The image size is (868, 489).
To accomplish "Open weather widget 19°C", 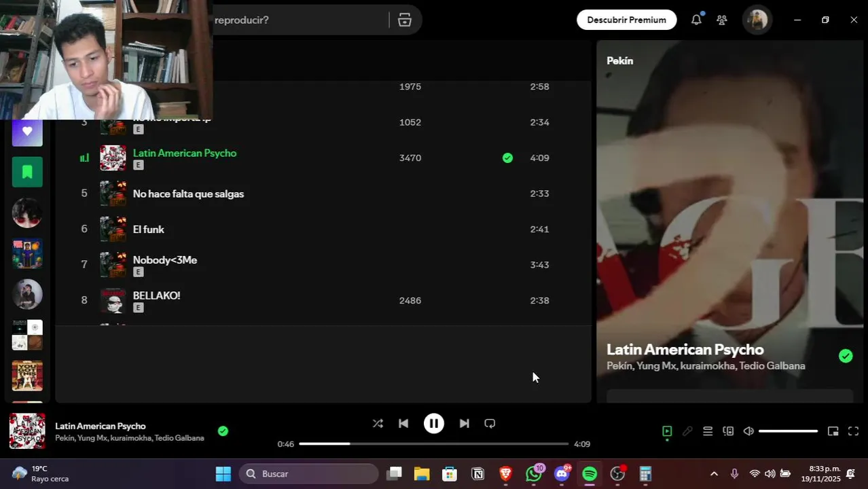I will (41, 474).
